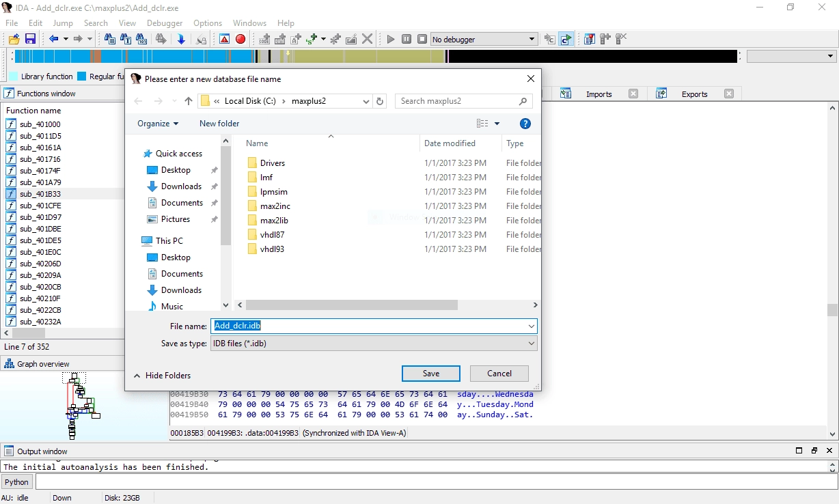Open the Options menu

click(x=208, y=23)
